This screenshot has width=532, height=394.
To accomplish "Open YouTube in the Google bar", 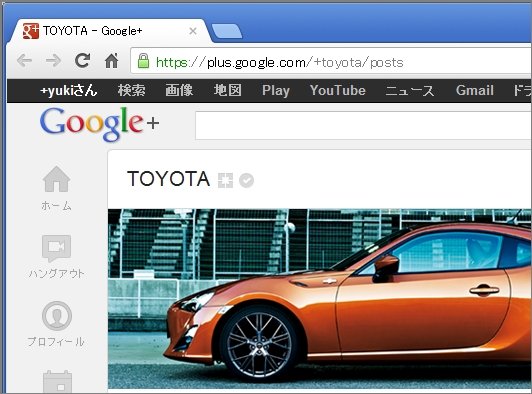I will pos(338,91).
